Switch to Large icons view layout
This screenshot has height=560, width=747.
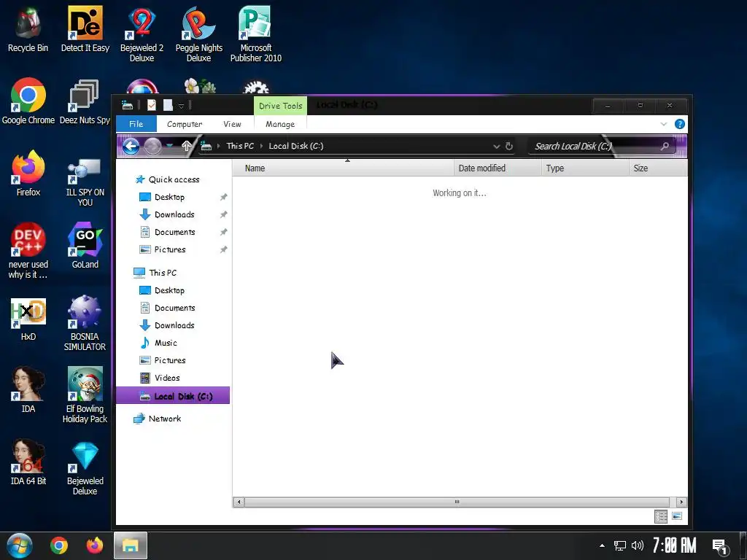(x=676, y=516)
